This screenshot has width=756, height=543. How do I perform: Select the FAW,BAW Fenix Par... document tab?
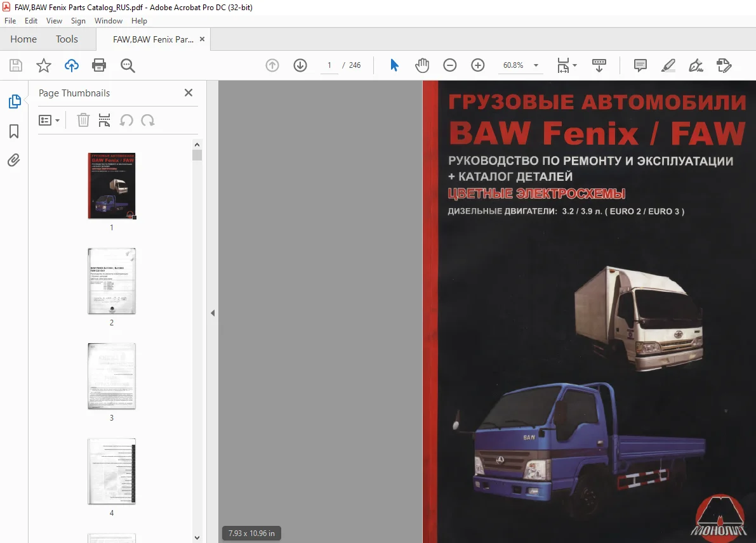(x=153, y=39)
